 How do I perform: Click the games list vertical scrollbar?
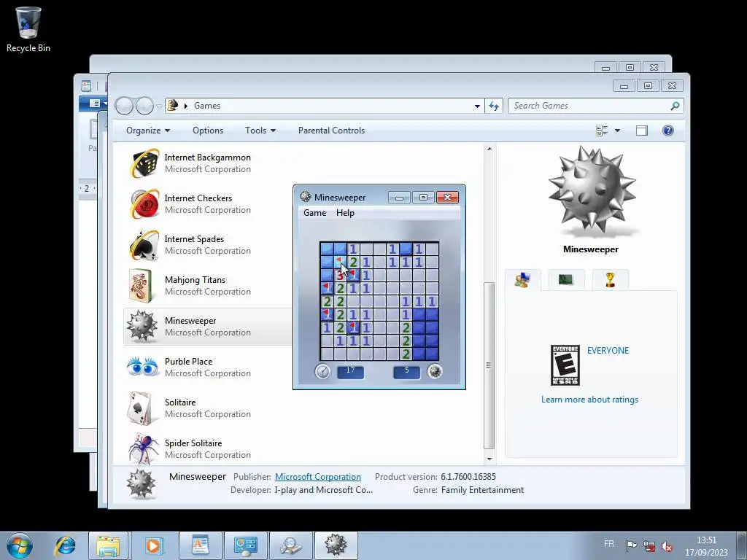tap(489, 365)
